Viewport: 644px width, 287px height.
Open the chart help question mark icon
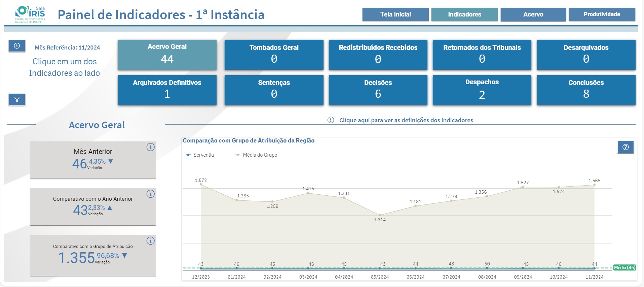point(626,147)
